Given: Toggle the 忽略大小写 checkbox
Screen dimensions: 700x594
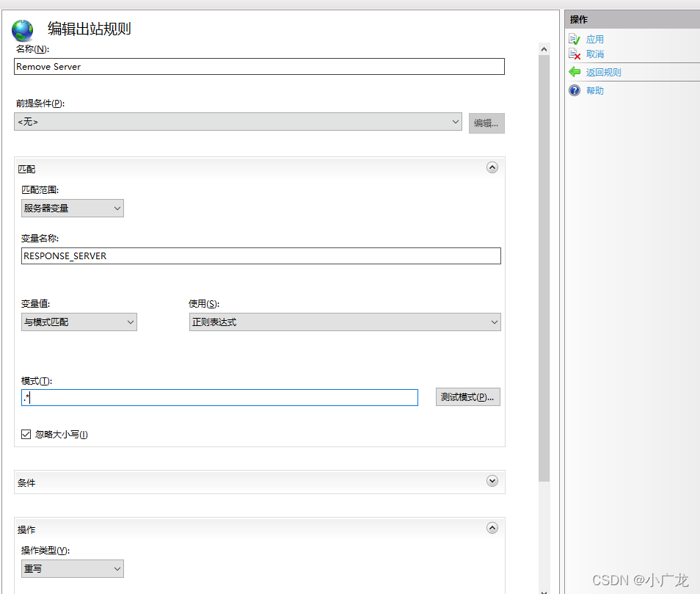Looking at the screenshot, I should [x=26, y=434].
